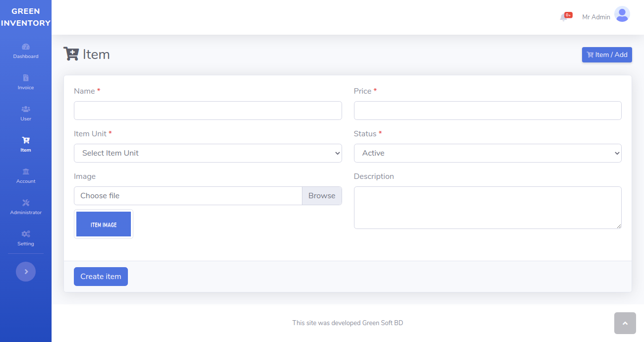This screenshot has width=644, height=342.
Task: Focus the Price input field
Action: click(487, 111)
